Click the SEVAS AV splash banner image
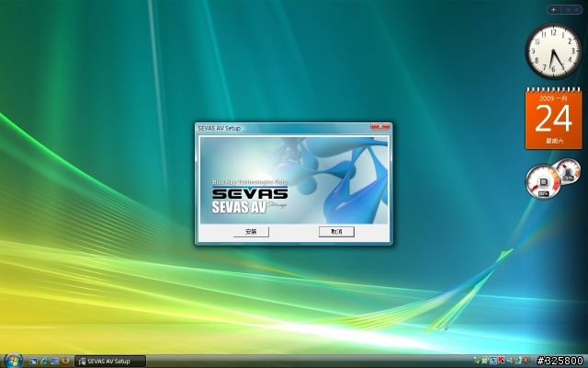588x368 pixels. pos(294,180)
